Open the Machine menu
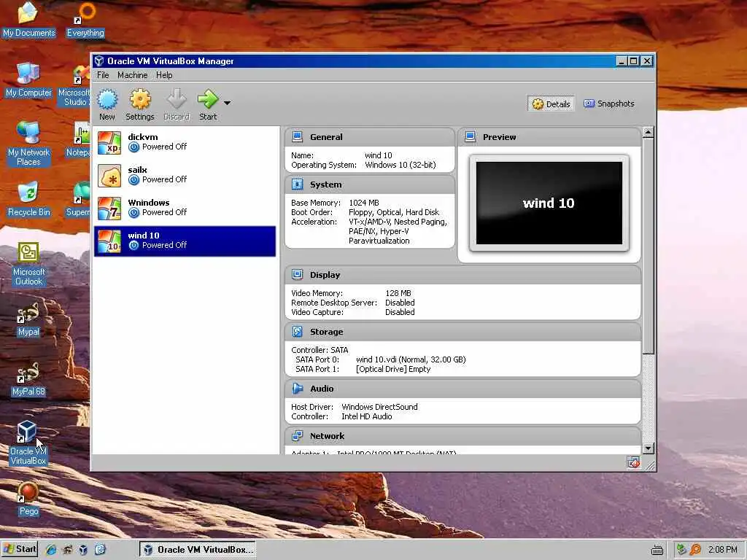This screenshot has height=560, width=747. click(133, 75)
